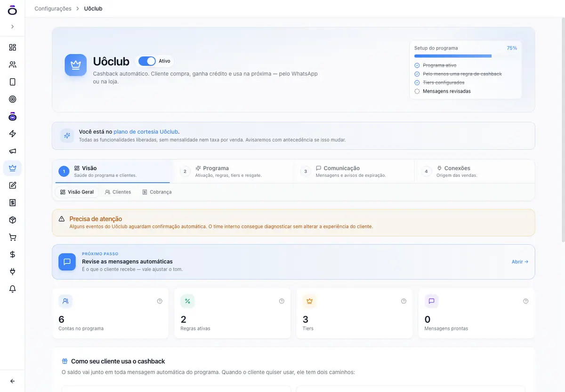Screen dimensions: 565x392
Task: Open the receipt dollar icon in sidebar
Action: (13, 203)
